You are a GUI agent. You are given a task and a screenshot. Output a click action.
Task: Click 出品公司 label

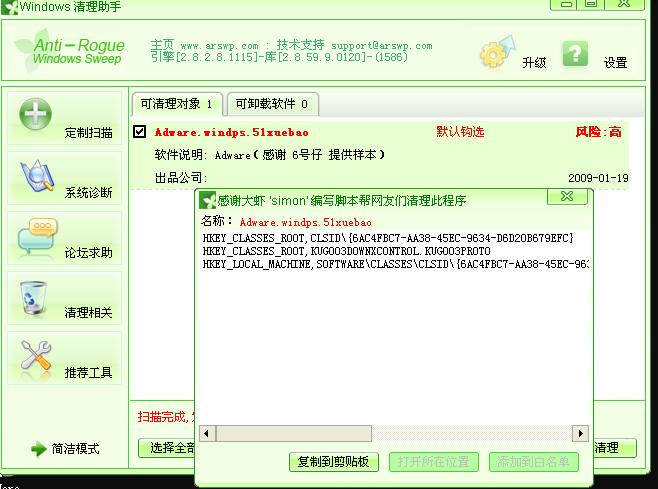[x=181, y=178]
